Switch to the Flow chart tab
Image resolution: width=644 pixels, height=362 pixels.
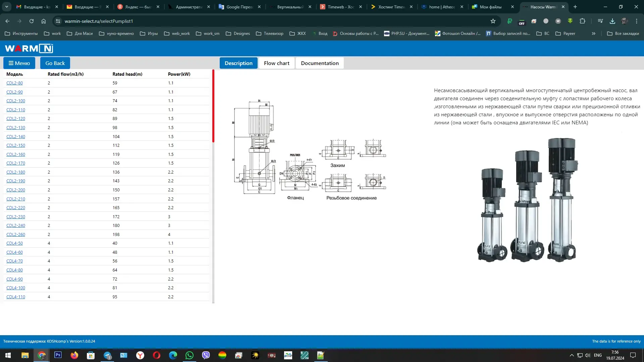pyautogui.click(x=276, y=63)
